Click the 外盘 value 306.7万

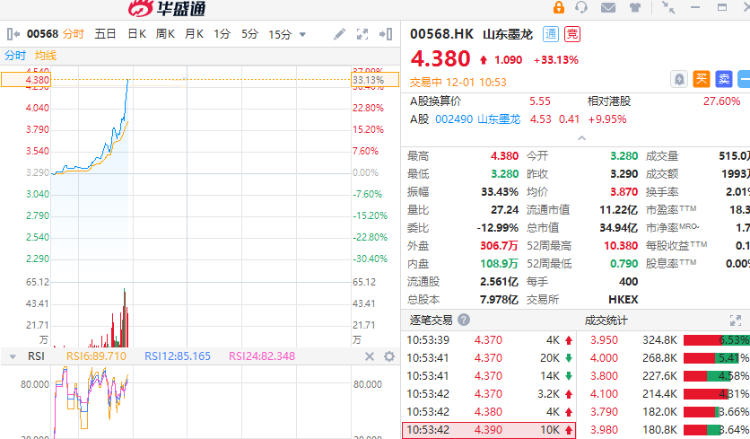coord(499,246)
